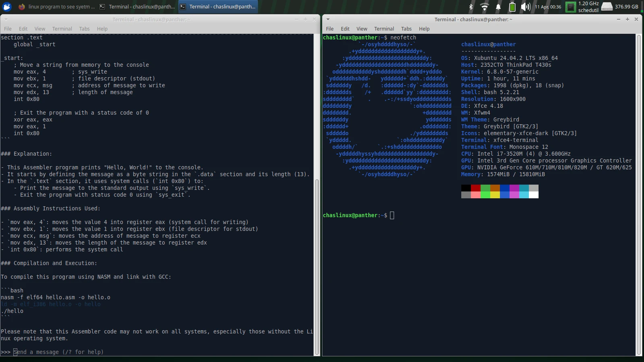Screen dimensions: 644x362
Task: Open File menu in right terminal
Action: point(330,29)
